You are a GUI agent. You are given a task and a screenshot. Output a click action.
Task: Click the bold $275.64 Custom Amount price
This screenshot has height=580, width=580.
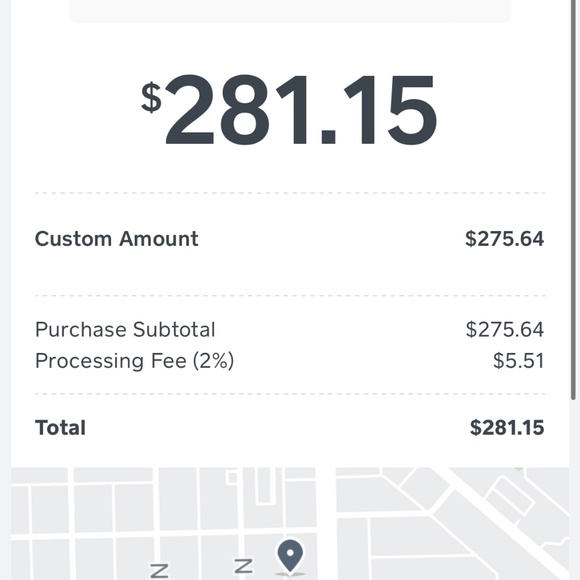point(505,239)
